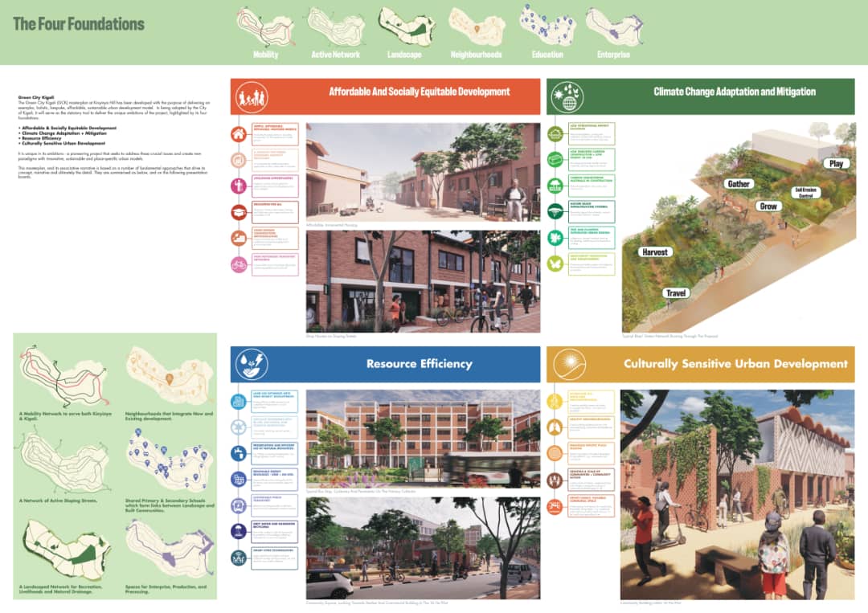Click the Harvest label on the landscape illustration
This screenshot has height=613, width=868.
point(655,252)
